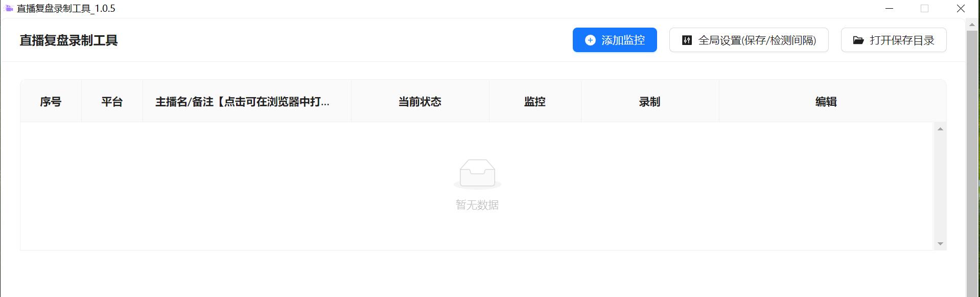Click the 编辑 column header
980x297 pixels.
click(x=826, y=102)
